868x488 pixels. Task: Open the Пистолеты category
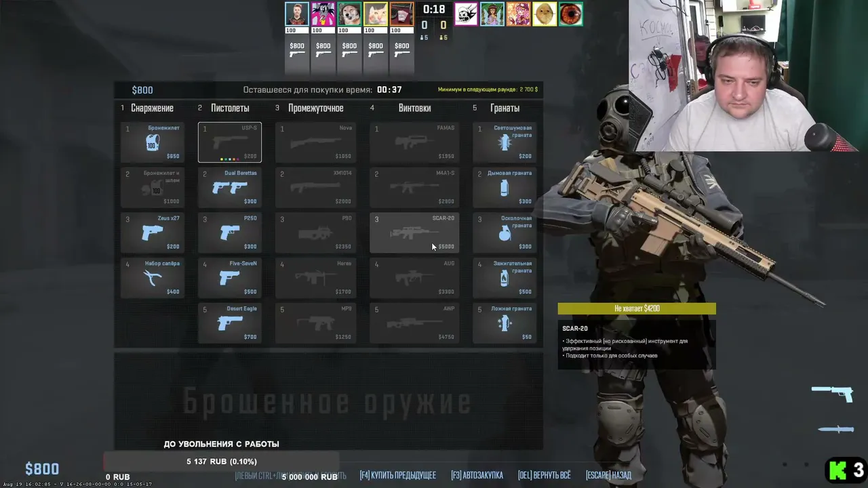tap(230, 108)
